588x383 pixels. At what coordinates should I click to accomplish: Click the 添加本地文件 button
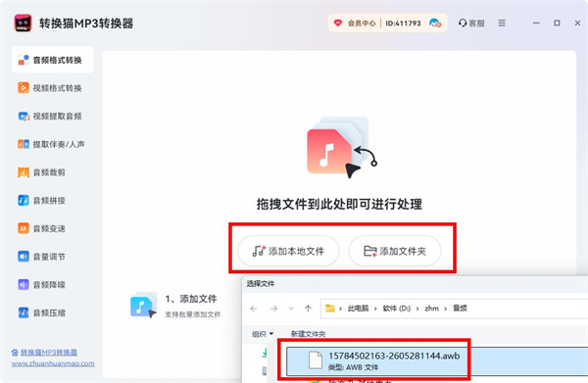[x=288, y=251]
